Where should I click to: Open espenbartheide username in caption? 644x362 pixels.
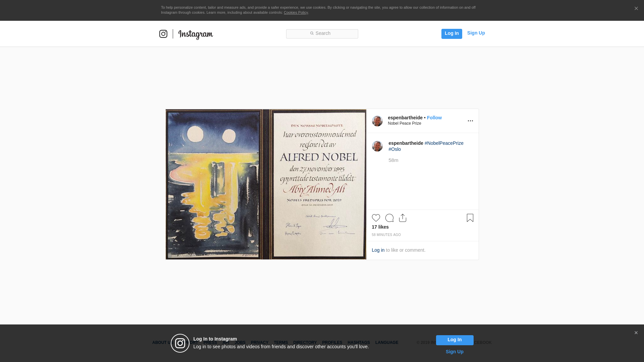pyautogui.click(x=406, y=143)
